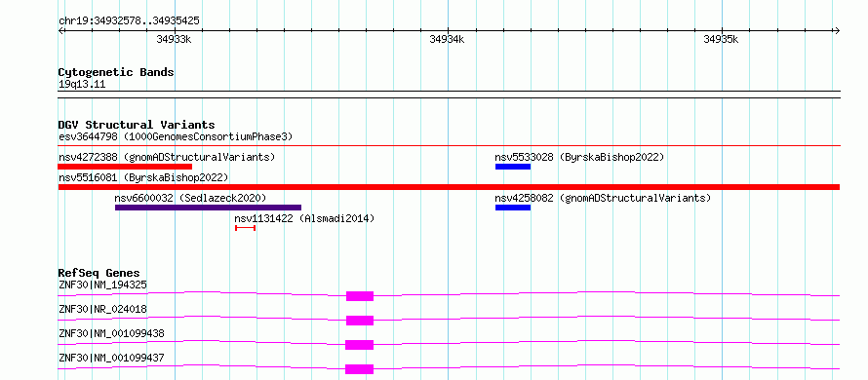Open the nsv5516081 ByrskaBishop2022 label

tap(143, 177)
